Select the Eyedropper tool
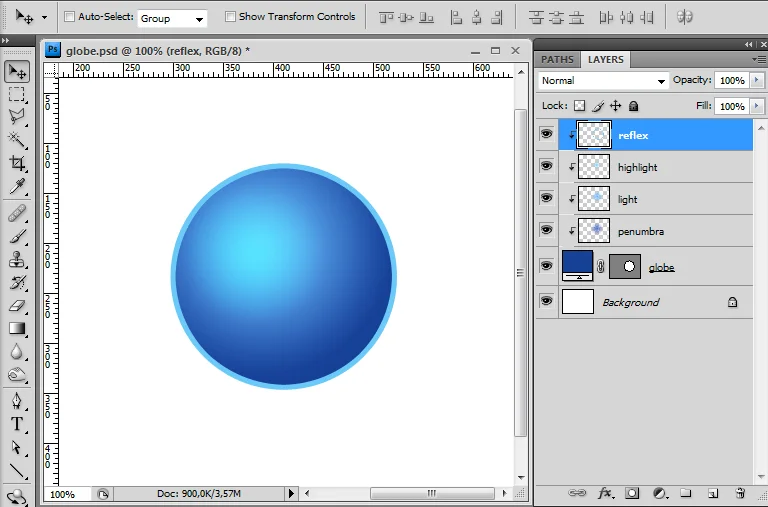 (x=17, y=187)
